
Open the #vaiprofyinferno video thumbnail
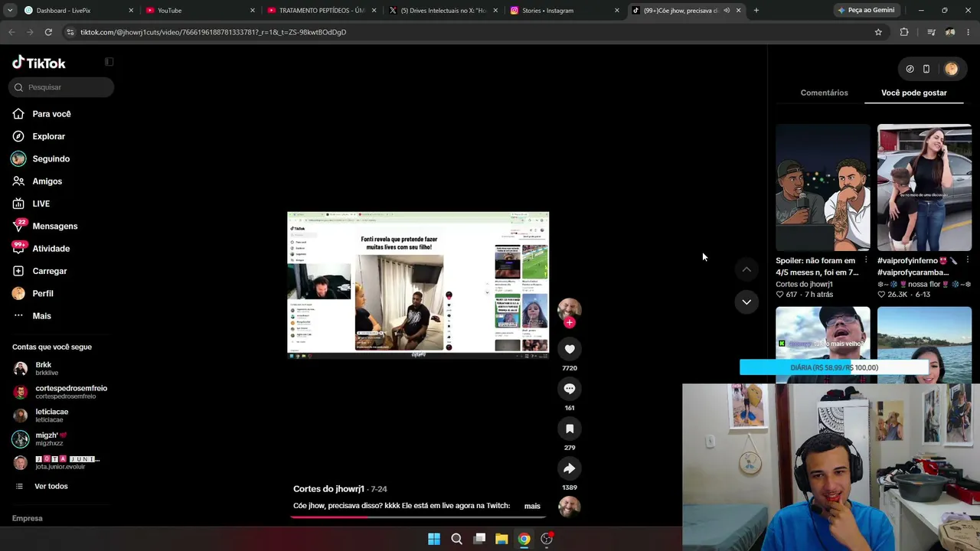click(924, 187)
